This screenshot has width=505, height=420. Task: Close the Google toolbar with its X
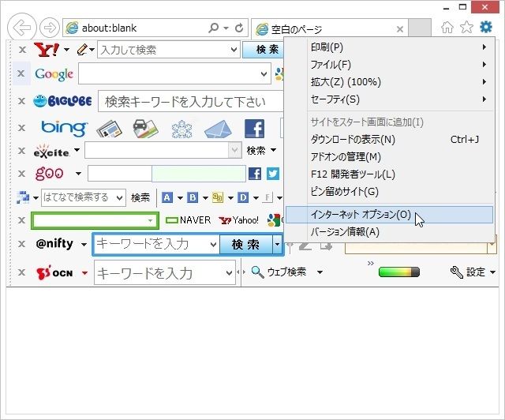21,73
